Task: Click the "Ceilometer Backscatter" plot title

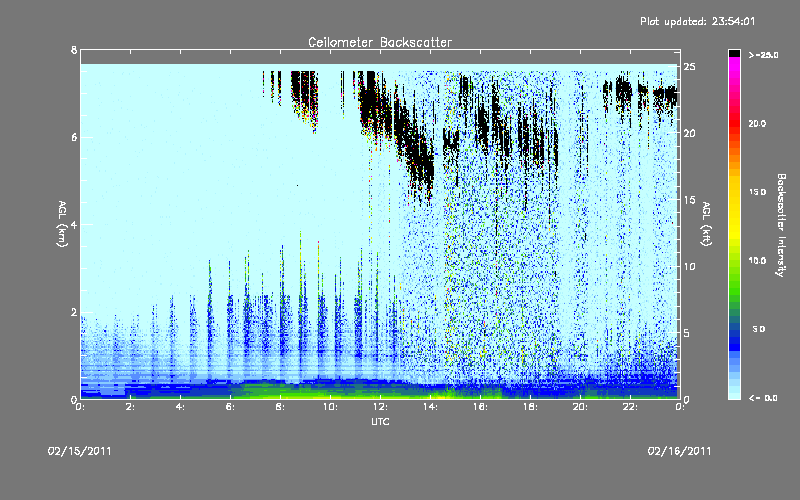Action: tap(380, 42)
